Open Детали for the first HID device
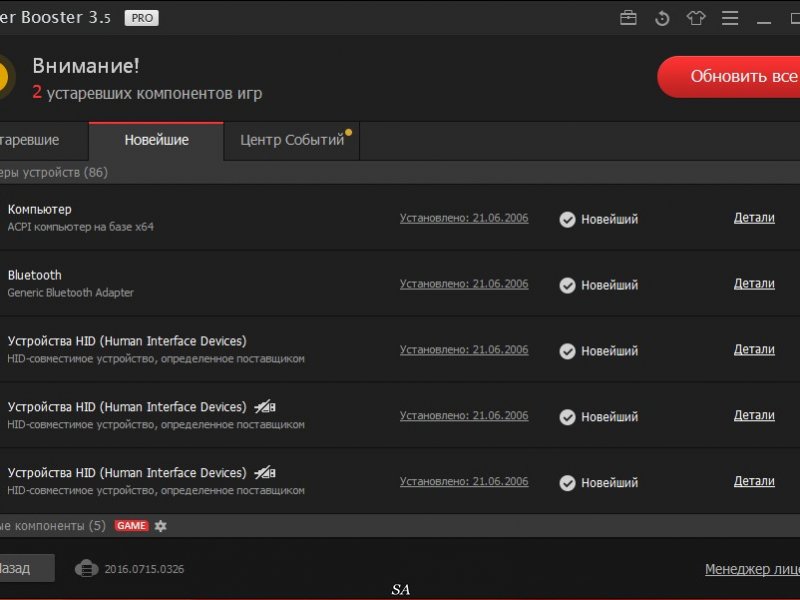 click(x=754, y=349)
